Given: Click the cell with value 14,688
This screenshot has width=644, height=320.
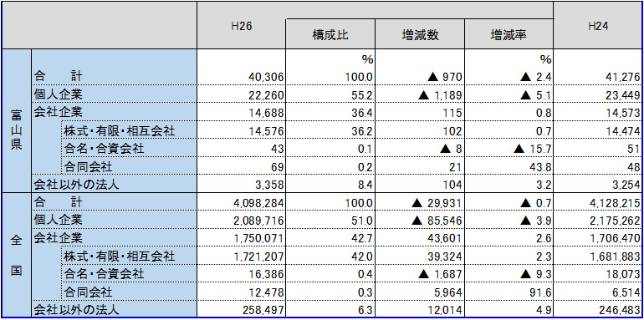Looking at the screenshot, I should pos(241,113).
